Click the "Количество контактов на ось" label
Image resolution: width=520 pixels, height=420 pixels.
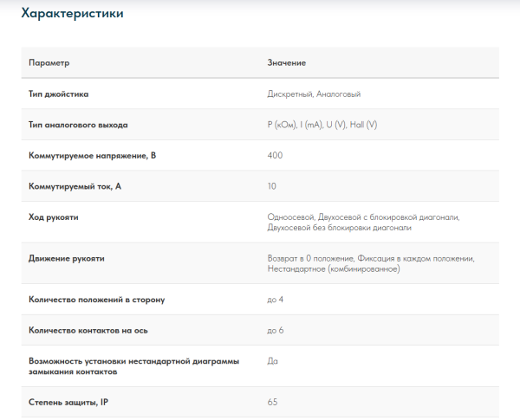pyautogui.click(x=88, y=330)
